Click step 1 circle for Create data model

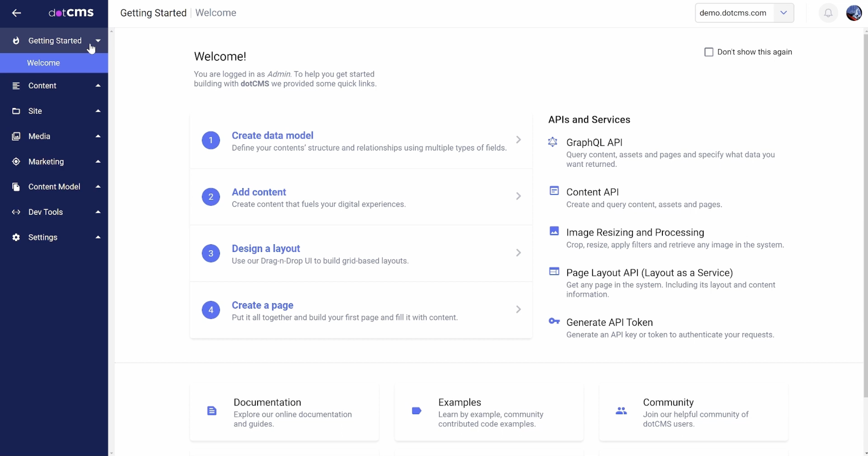coord(211,140)
